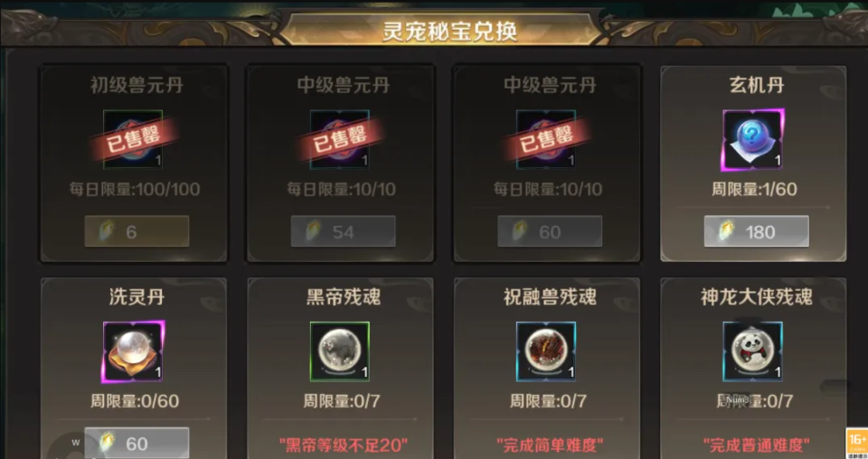
Task: Click the greyed 6 price button
Action: (x=137, y=231)
